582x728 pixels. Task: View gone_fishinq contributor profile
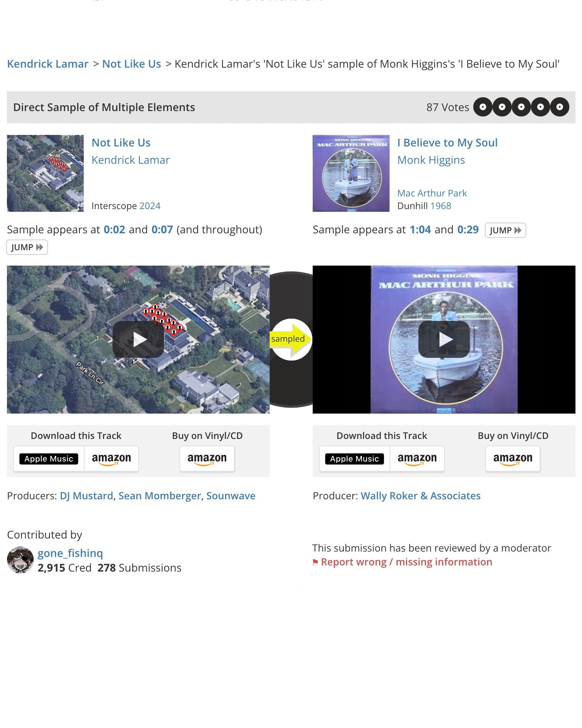click(x=70, y=553)
